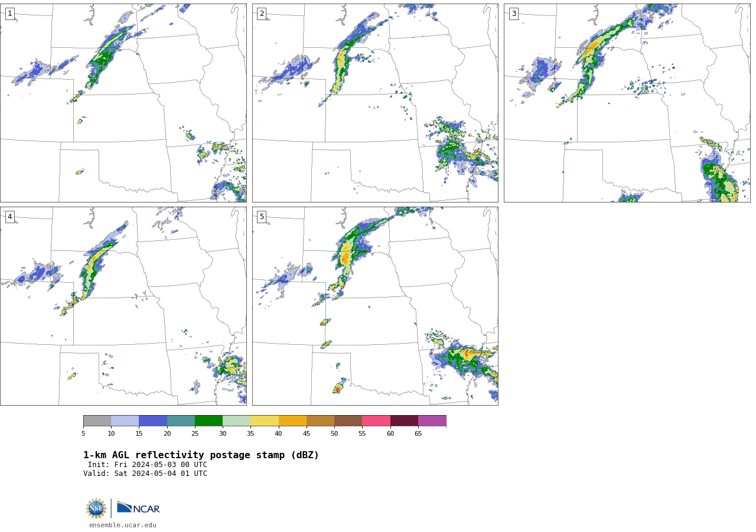Click the orange 40-45 dBZ swatch

(x=292, y=420)
